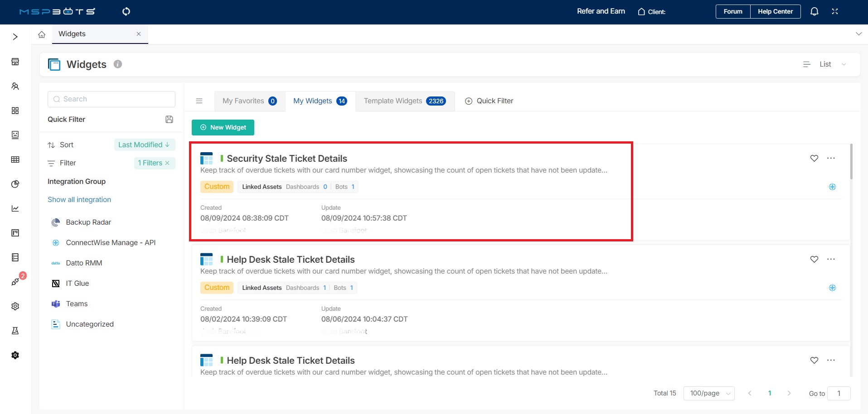Viewport: 868px width, 414px height.
Task: Open the List view dropdown
Action: click(825, 64)
